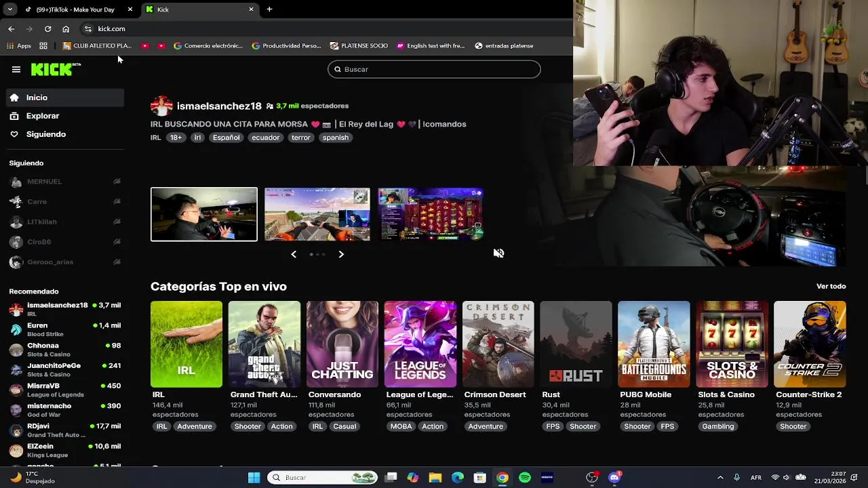Image resolution: width=868 pixels, height=488 pixels.
Task: Click the browser home button
Action: click(x=66, y=29)
